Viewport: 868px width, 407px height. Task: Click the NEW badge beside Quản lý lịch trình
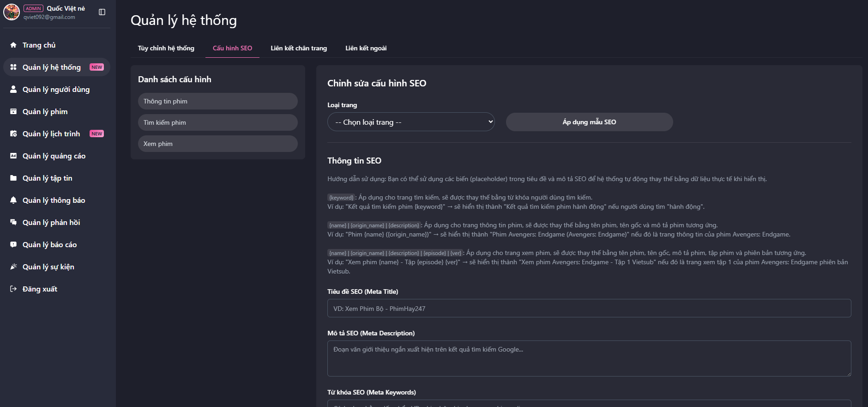click(97, 134)
